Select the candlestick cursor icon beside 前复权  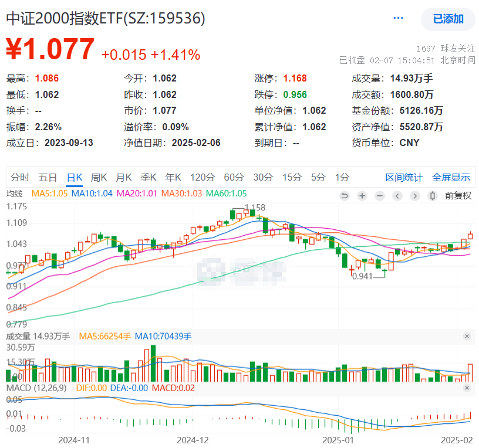click(432, 196)
